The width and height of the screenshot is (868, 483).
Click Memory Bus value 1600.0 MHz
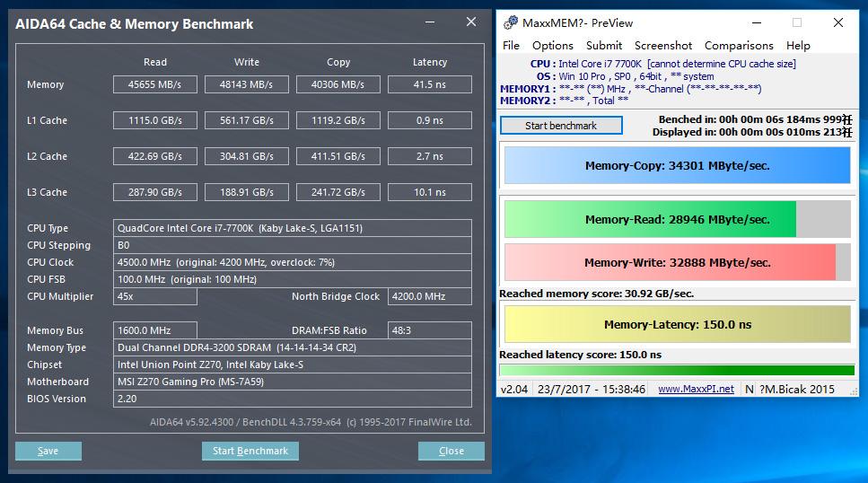click(x=155, y=330)
